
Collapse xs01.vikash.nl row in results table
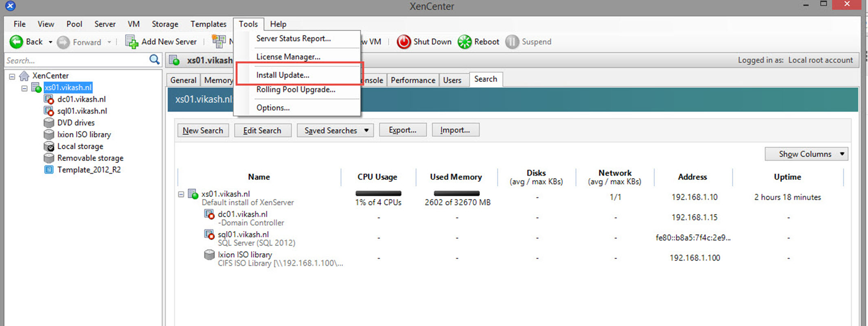coord(181,194)
